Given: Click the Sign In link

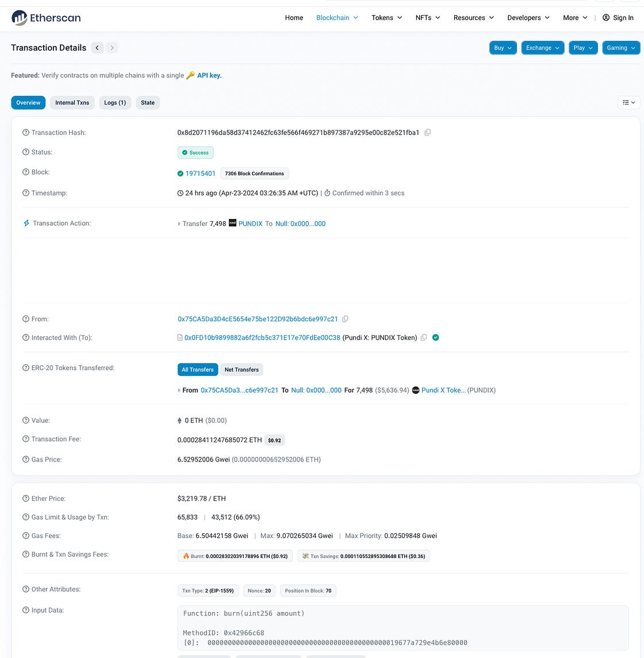Looking at the screenshot, I should click(618, 18).
